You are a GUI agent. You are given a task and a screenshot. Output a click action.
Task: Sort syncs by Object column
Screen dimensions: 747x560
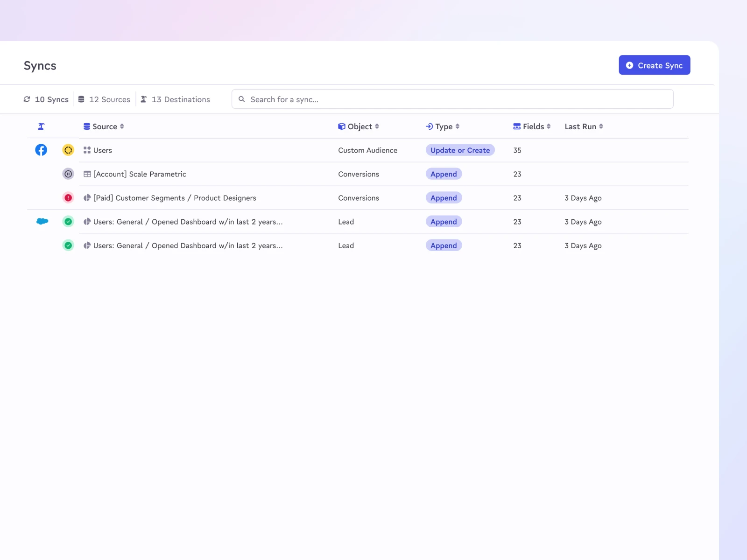(x=359, y=126)
